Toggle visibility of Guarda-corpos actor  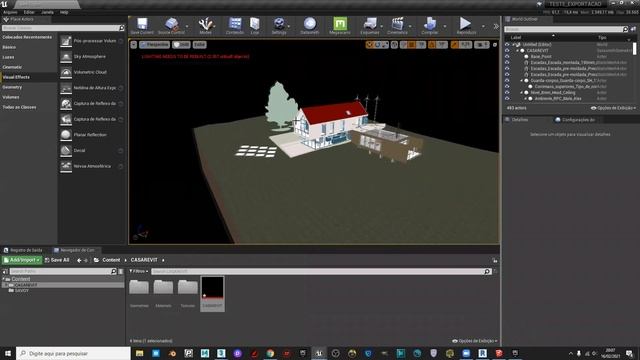click(x=507, y=81)
